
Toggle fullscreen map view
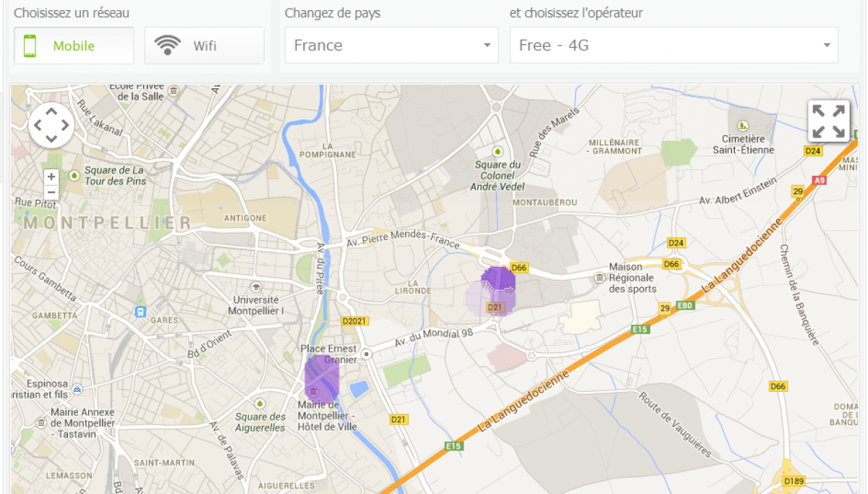[828, 121]
